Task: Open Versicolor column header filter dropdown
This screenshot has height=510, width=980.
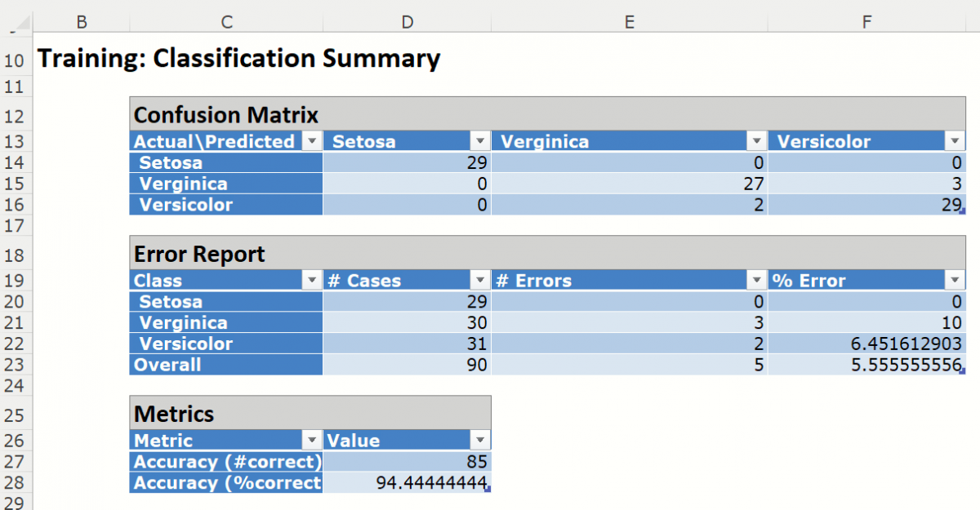Action: [x=954, y=141]
